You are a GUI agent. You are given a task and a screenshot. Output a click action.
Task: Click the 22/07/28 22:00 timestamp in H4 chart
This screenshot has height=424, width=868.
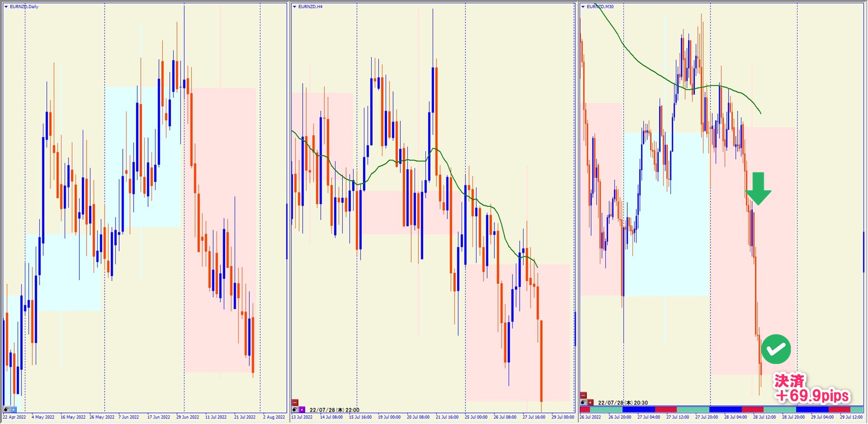pos(334,410)
